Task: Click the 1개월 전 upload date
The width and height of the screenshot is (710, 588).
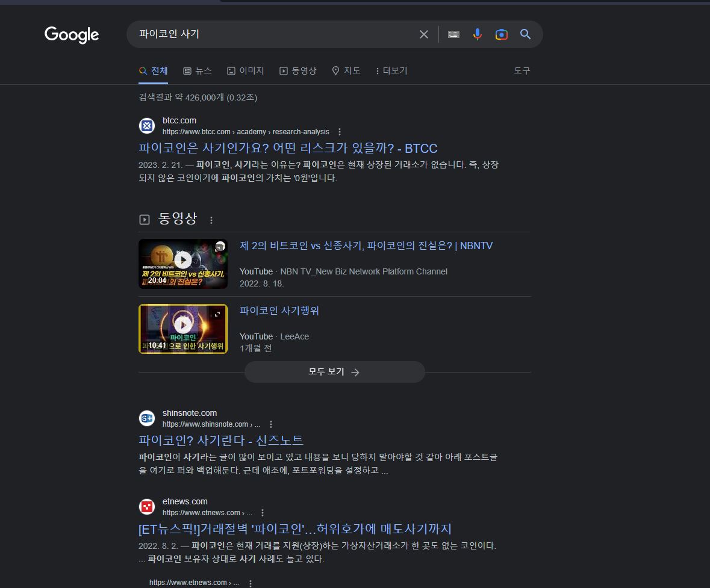Action: click(255, 348)
